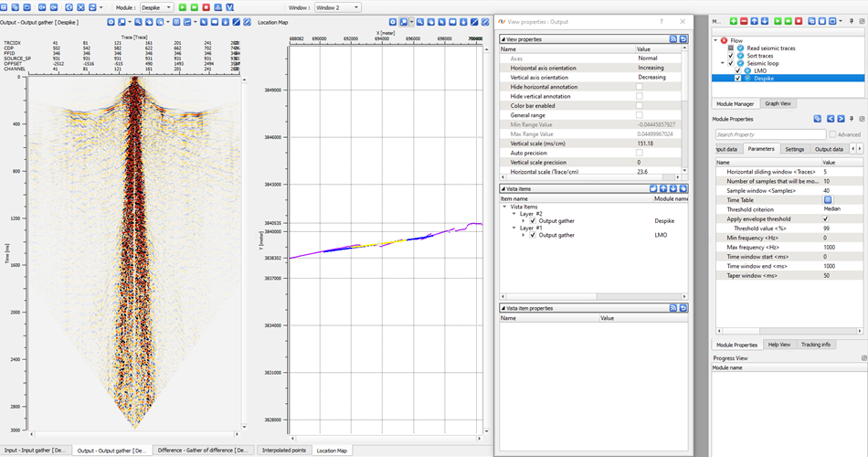This screenshot has width=868, height=457.
Task: Click the red remove module button in flow panel
Action: point(745,20)
